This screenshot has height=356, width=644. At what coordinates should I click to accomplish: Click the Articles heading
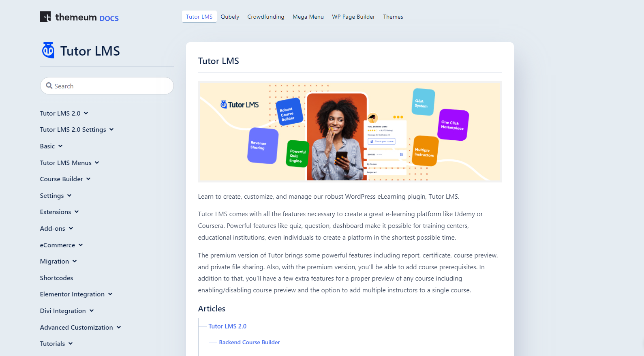(212, 309)
